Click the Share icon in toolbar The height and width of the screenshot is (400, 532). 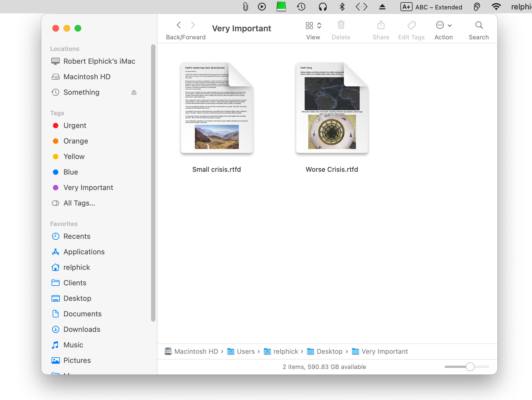pos(381,25)
